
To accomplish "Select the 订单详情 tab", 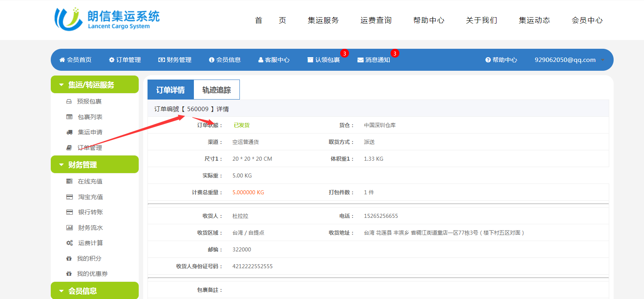I will pos(170,90).
